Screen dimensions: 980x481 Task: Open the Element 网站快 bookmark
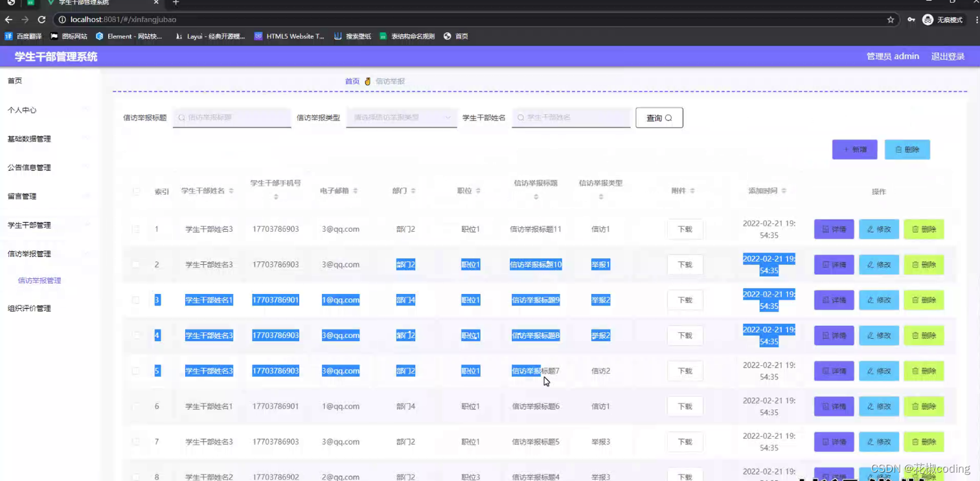click(x=129, y=36)
